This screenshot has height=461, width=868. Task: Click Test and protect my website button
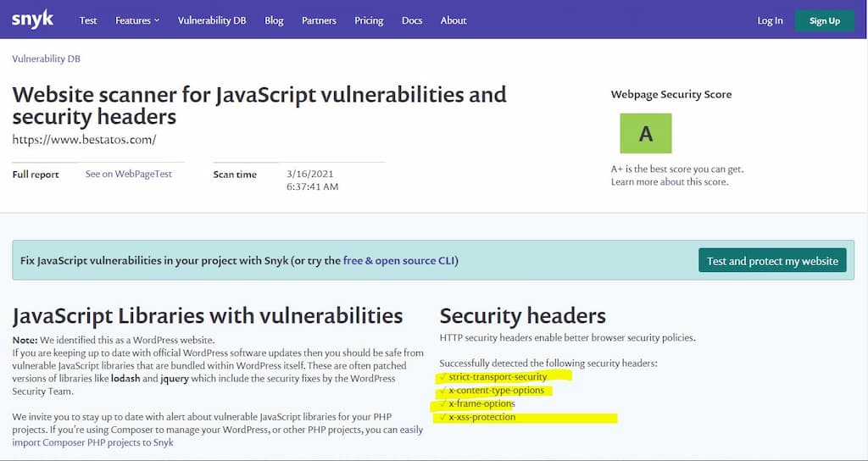(772, 261)
